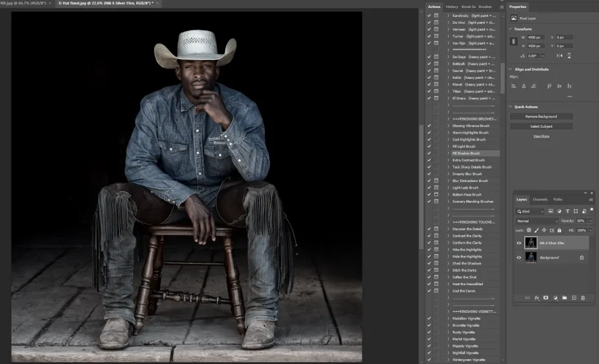Add a layer mask from Layers panel
The image size is (599, 364).
coord(546,298)
